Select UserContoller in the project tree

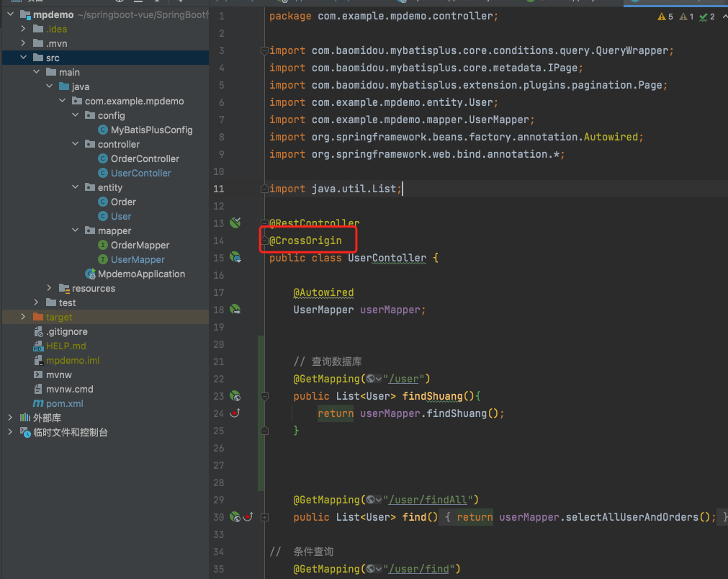140,173
